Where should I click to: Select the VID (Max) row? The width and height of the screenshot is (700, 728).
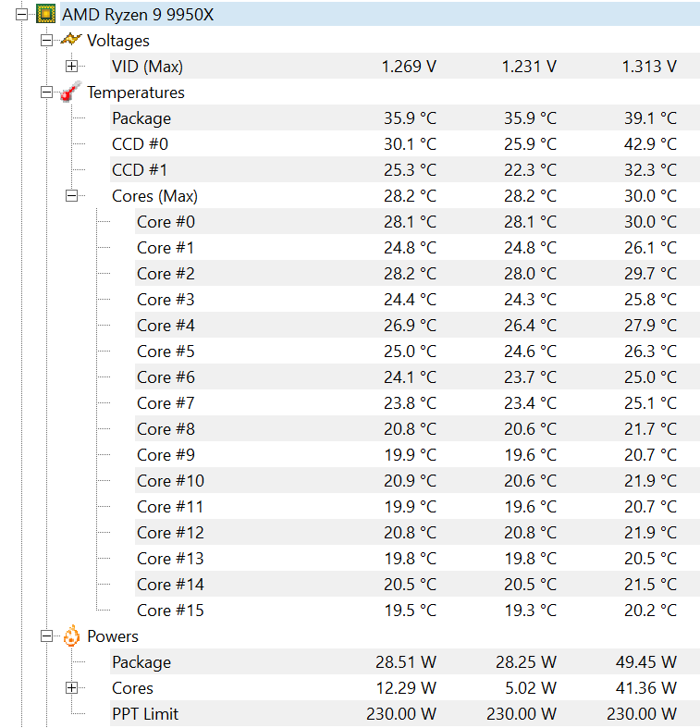pos(405,67)
